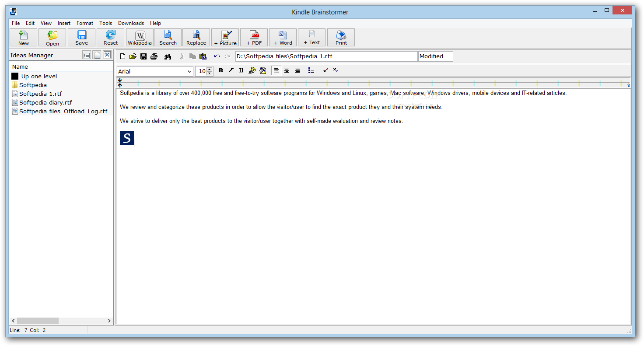Open the Wikipedia lookup tool

140,38
